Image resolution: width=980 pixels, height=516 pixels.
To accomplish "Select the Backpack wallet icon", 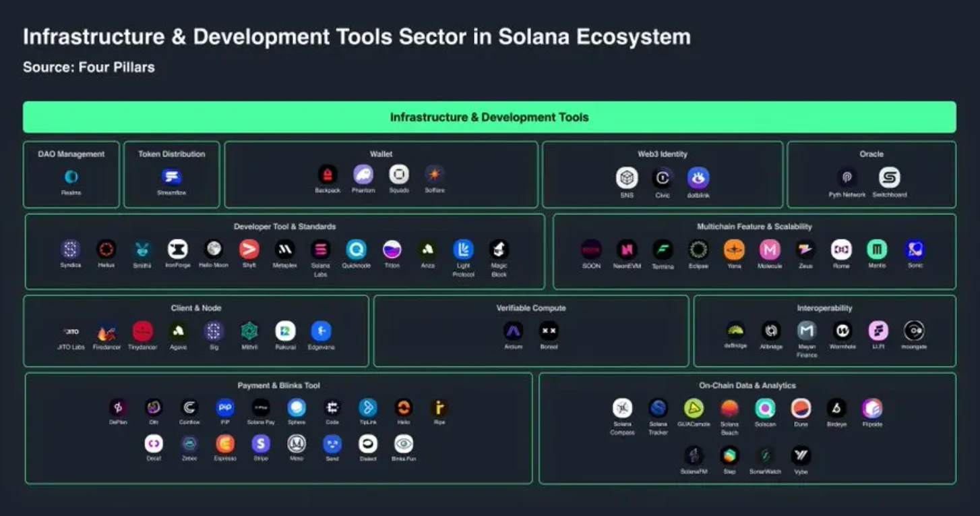I will pos(328,175).
